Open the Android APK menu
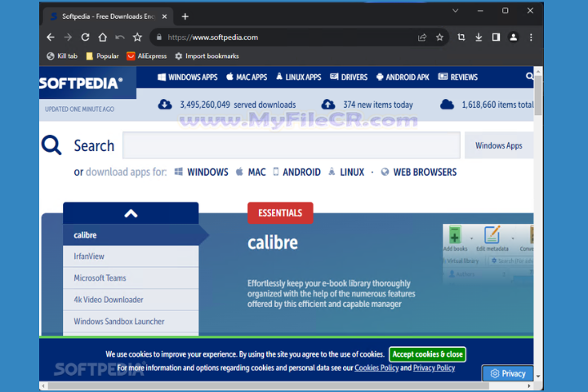588x392 pixels. coord(403,78)
